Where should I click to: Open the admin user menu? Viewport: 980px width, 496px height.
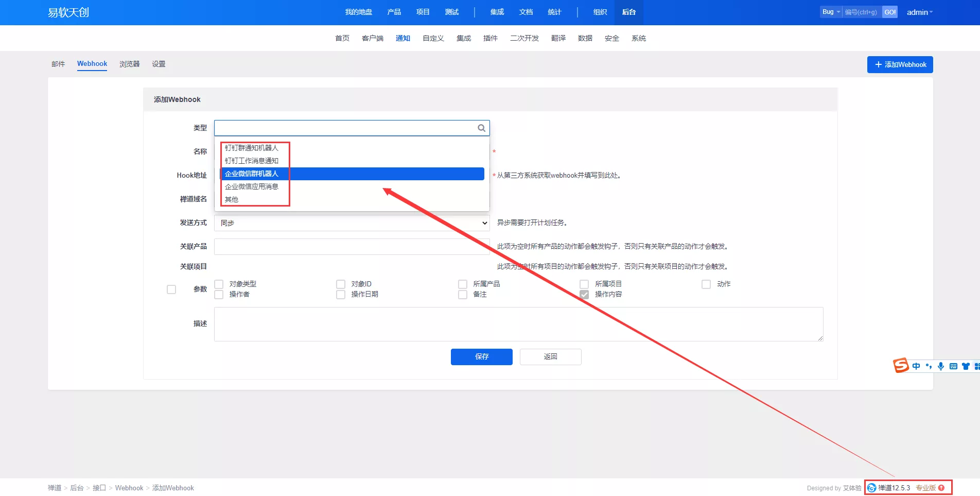(x=920, y=12)
